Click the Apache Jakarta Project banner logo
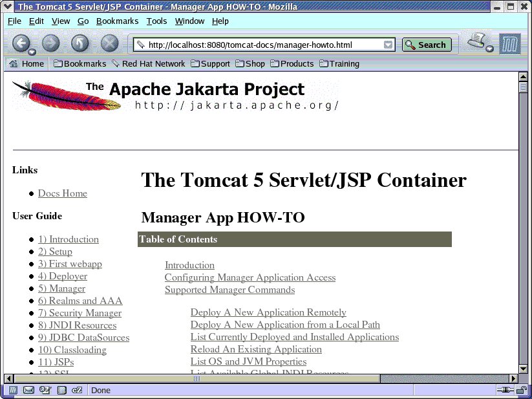This screenshot has width=532, height=399. pyautogui.click(x=175, y=96)
